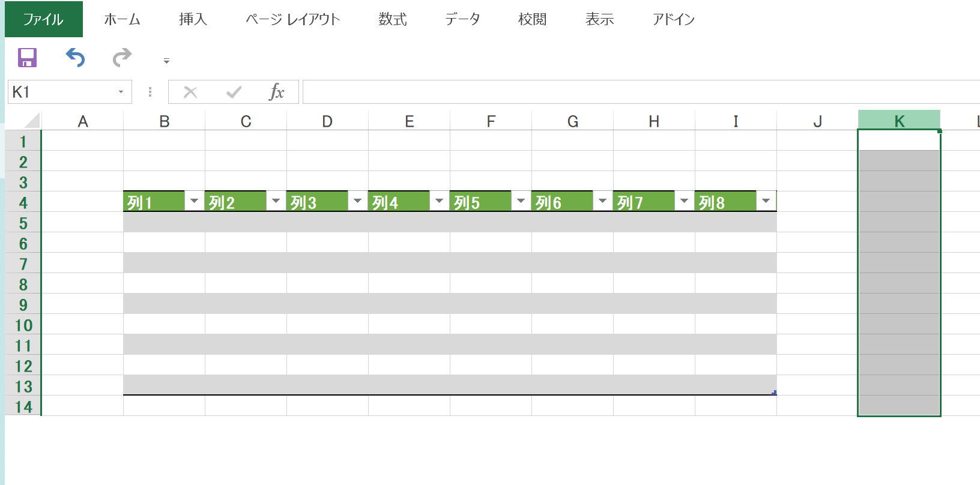
Task: Select column K header
Action: point(899,121)
